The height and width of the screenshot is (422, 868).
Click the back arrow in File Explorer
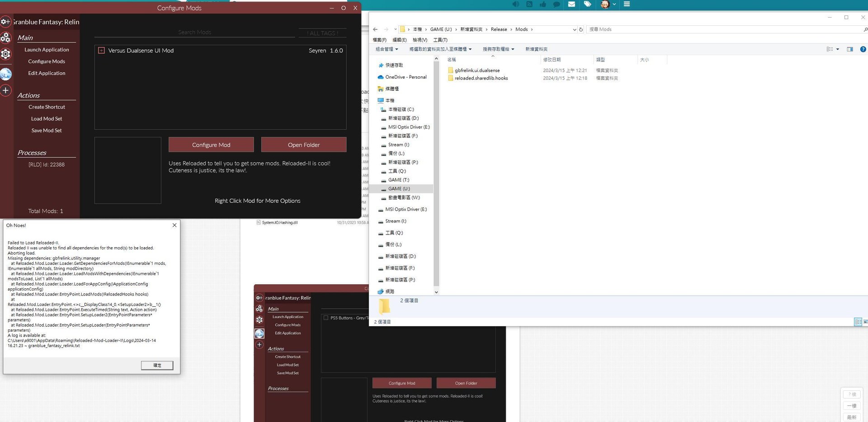coord(375,29)
